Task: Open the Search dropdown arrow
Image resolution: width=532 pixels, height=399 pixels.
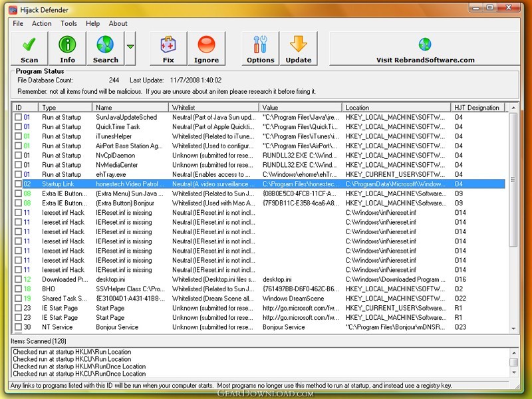Action: coord(130,49)
